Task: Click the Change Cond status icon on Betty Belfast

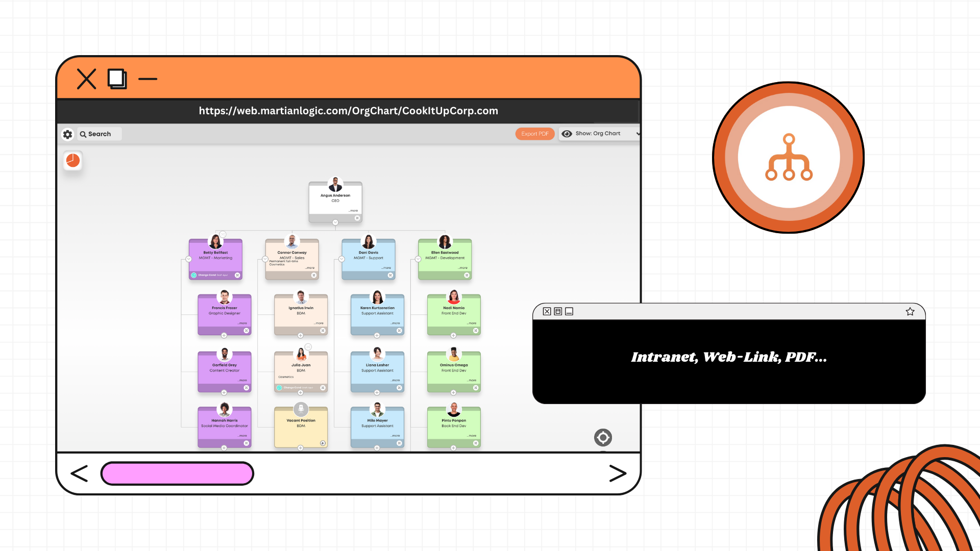Action: [194, 275]
